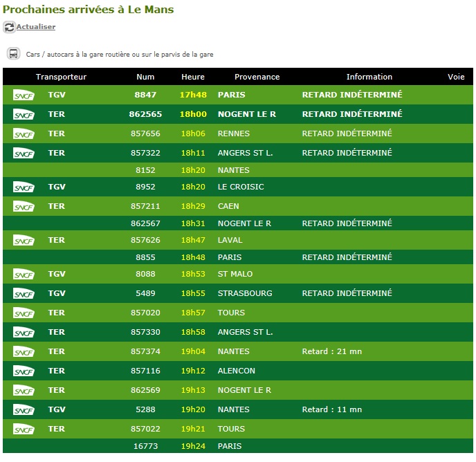Click the Heure column header
Image resolution: width=476 pixels, height=462 pixels.
coord(193,77)
